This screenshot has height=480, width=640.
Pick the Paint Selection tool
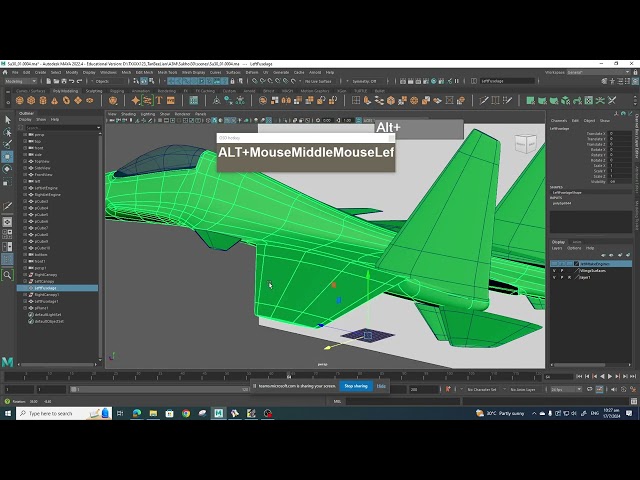(7, 144)
